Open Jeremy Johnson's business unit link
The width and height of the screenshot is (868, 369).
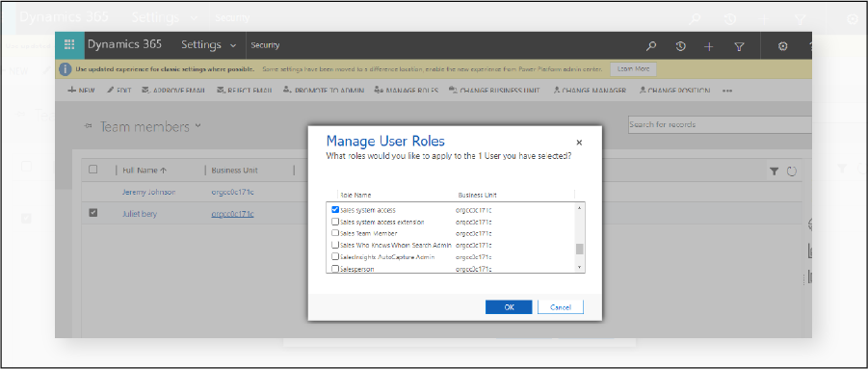[232, 192]
